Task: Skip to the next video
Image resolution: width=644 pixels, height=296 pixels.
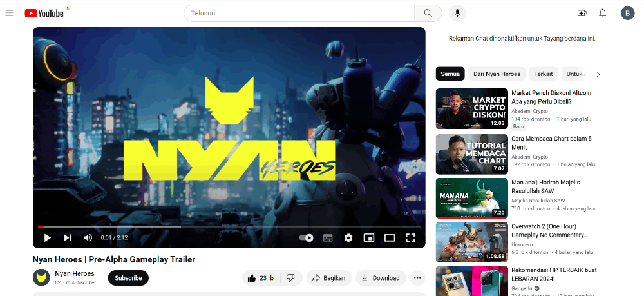Action: [x=68, y=238]
